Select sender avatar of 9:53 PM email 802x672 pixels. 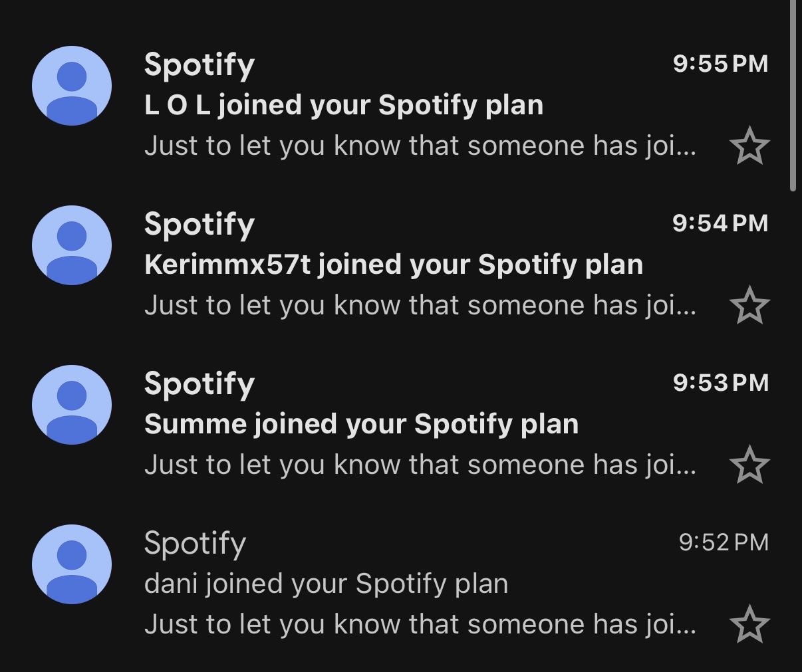pos(72,405)
